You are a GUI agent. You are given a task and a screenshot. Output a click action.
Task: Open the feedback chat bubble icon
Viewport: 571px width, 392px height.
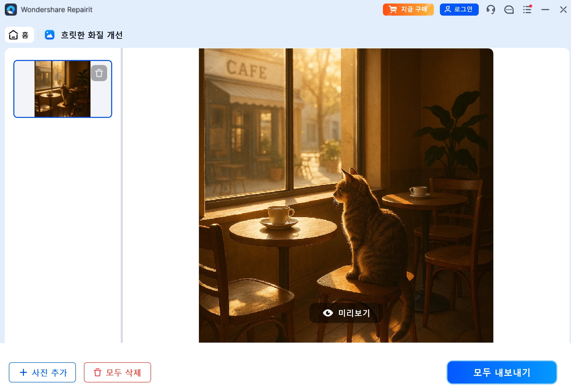(x=509, y=10)
